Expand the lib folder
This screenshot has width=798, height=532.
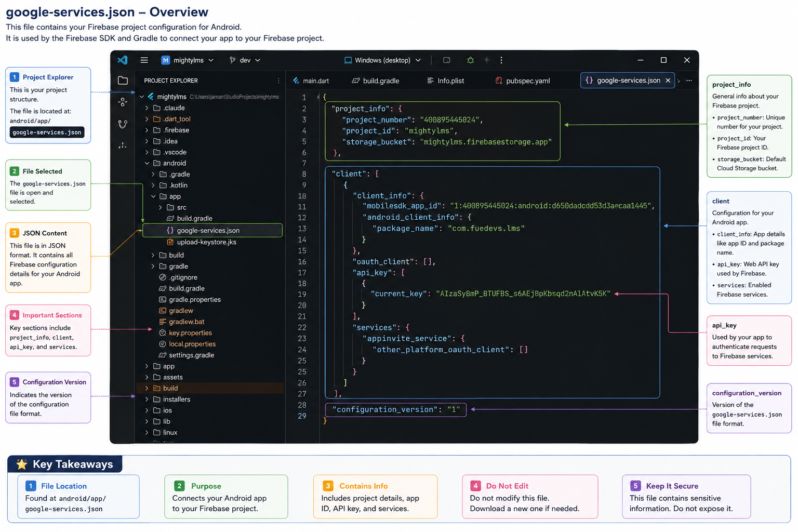147,421
